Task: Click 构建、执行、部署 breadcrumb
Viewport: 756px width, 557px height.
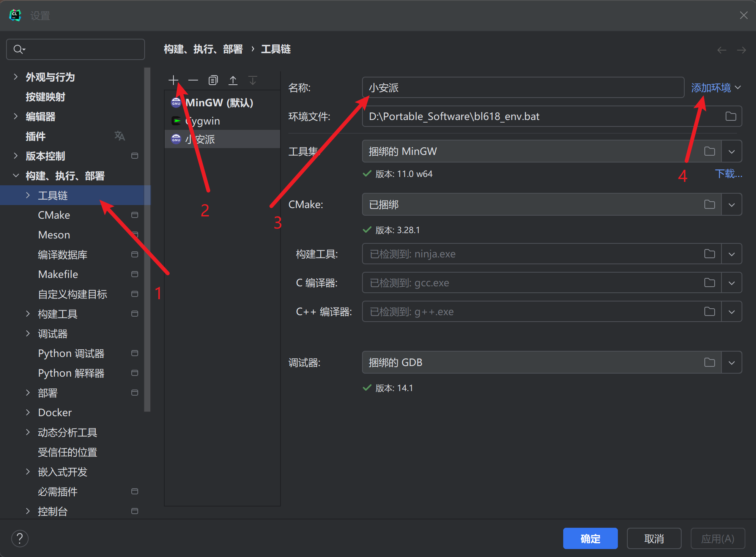Action: (x=203, y=49)
